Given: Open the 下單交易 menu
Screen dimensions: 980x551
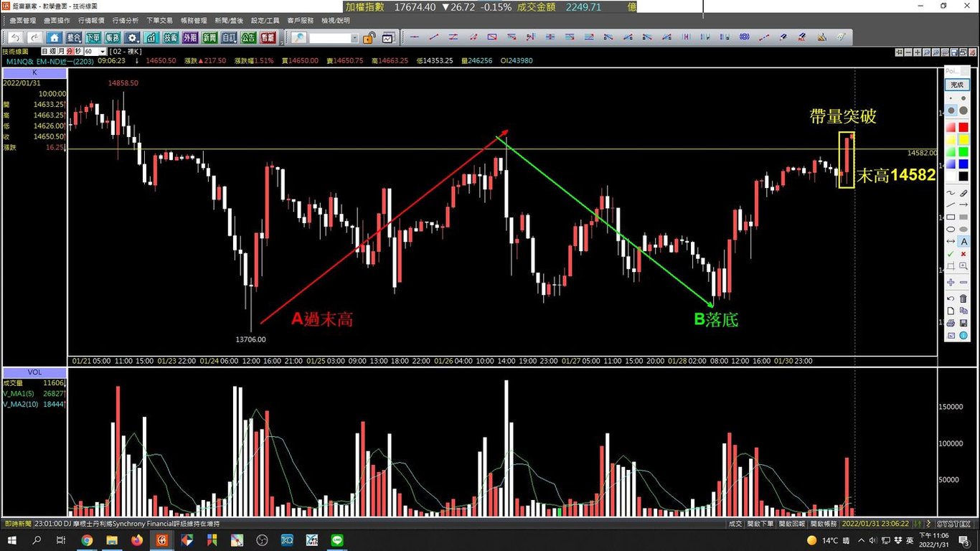Looking at the screenshot, I should point(159,21).
